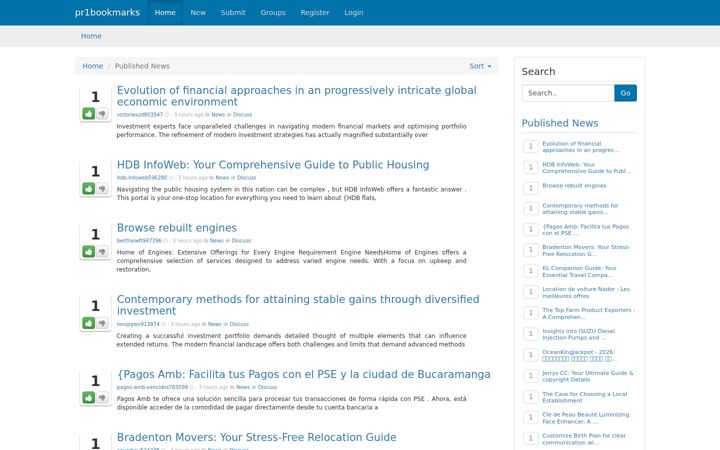This screenshot has height=450, width=720.
Task: Open the Register page
Action: click(315, 12)
